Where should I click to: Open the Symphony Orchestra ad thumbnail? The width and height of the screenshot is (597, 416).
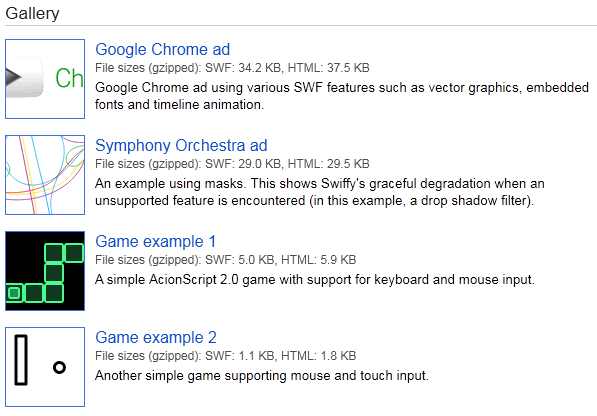45,175
